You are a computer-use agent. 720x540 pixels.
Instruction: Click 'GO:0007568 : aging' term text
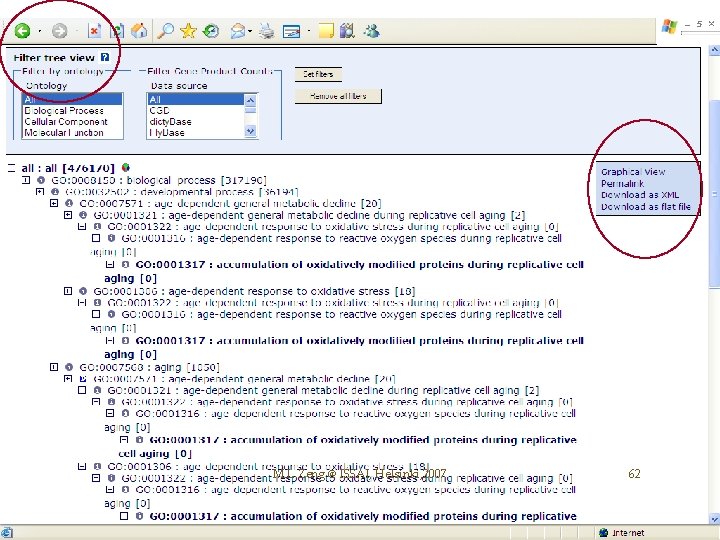(150, 367)
